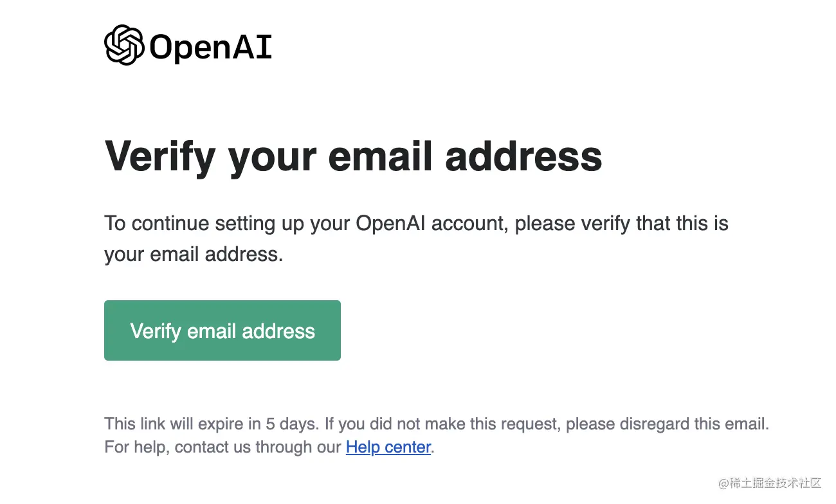Open the Help center link

coord(388,447)
